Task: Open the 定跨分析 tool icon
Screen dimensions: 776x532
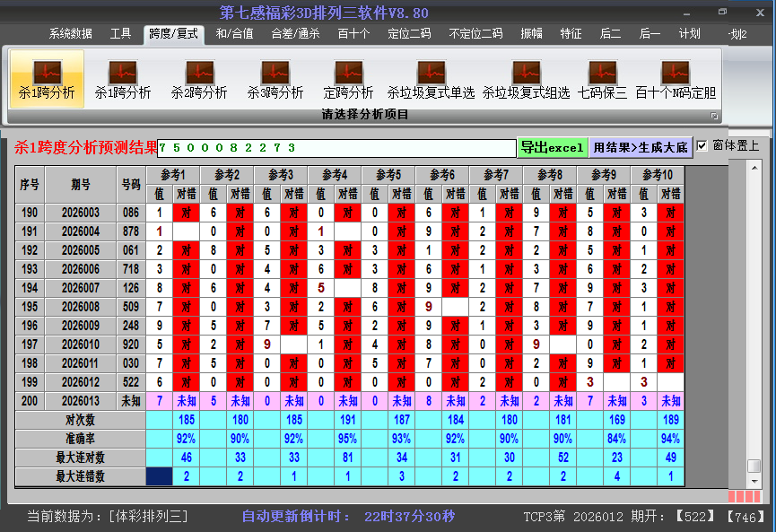Action: point(349,79)
